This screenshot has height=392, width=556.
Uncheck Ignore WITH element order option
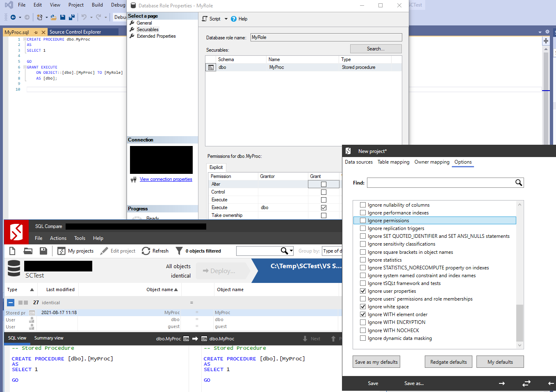[x=363, y=315]
